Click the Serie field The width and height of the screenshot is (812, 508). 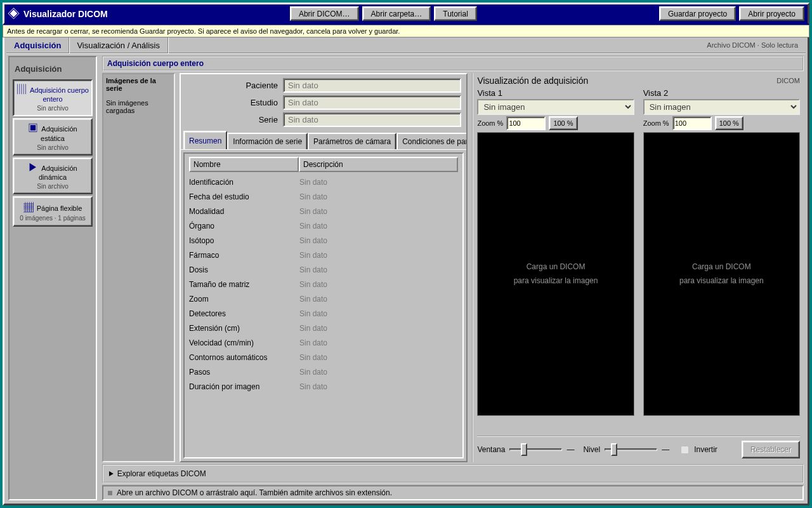click(372, 120)
